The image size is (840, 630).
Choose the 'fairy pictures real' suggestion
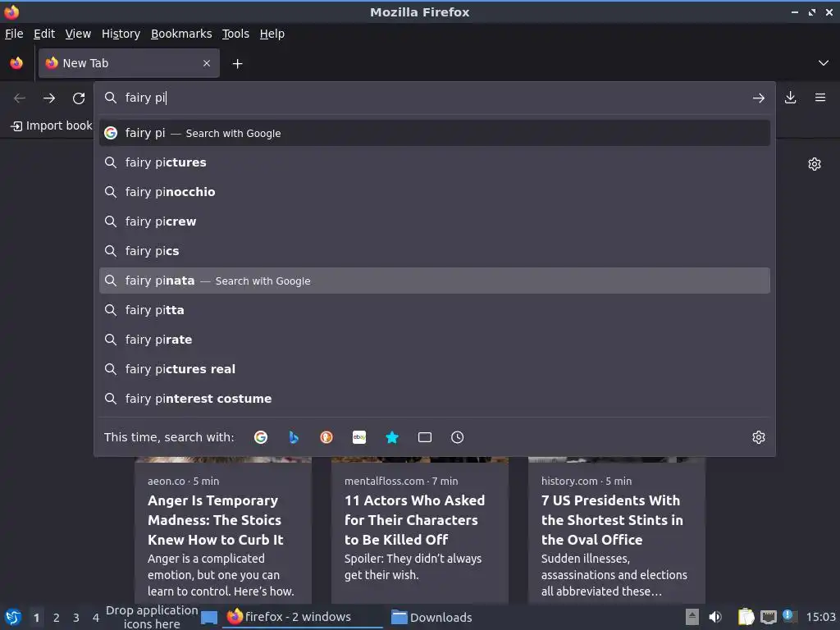coord(435,368)
